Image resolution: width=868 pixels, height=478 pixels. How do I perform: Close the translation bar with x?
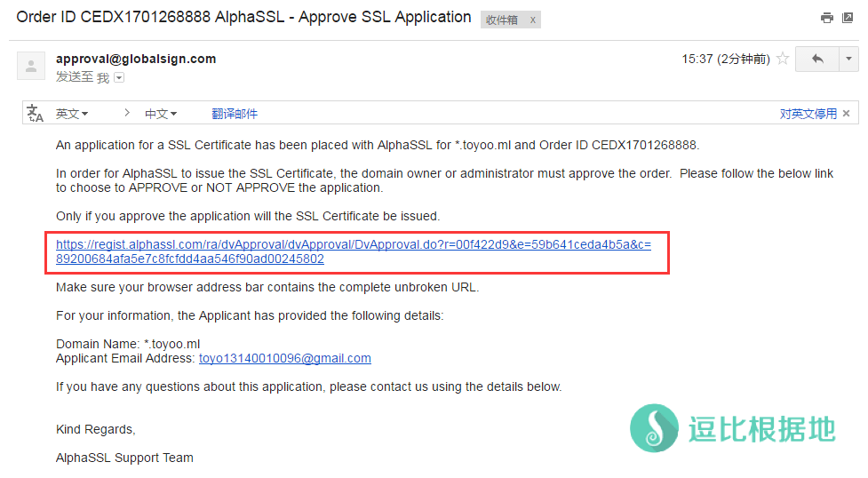click(x=846, y=114)
